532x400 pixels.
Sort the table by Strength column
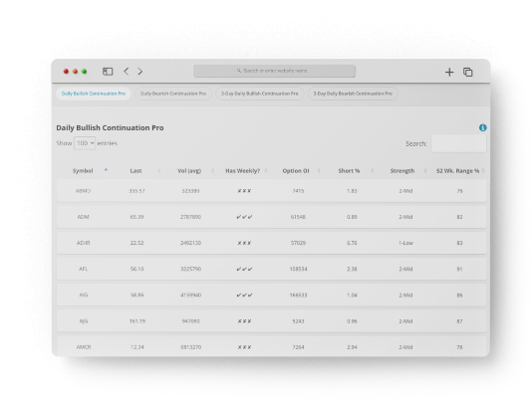coord(402,171)
